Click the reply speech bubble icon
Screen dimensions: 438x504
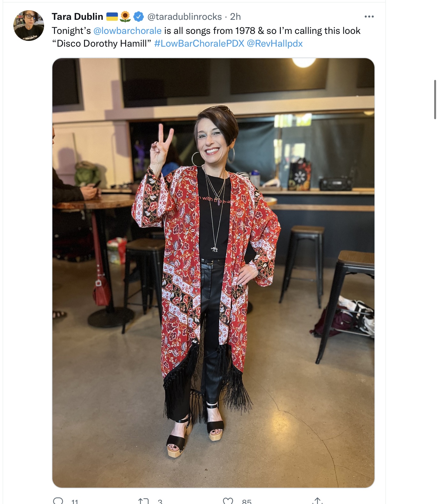pyautogui.click(x=58, y=501)
